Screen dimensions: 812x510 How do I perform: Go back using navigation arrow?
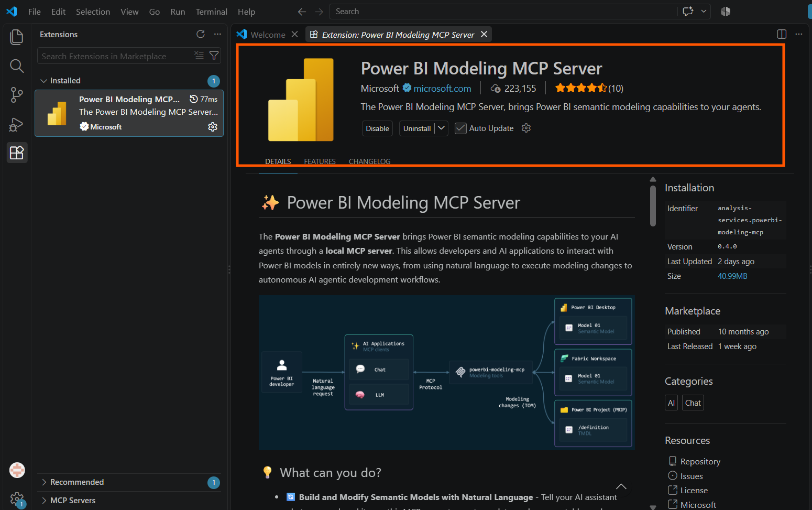[302, 12]
